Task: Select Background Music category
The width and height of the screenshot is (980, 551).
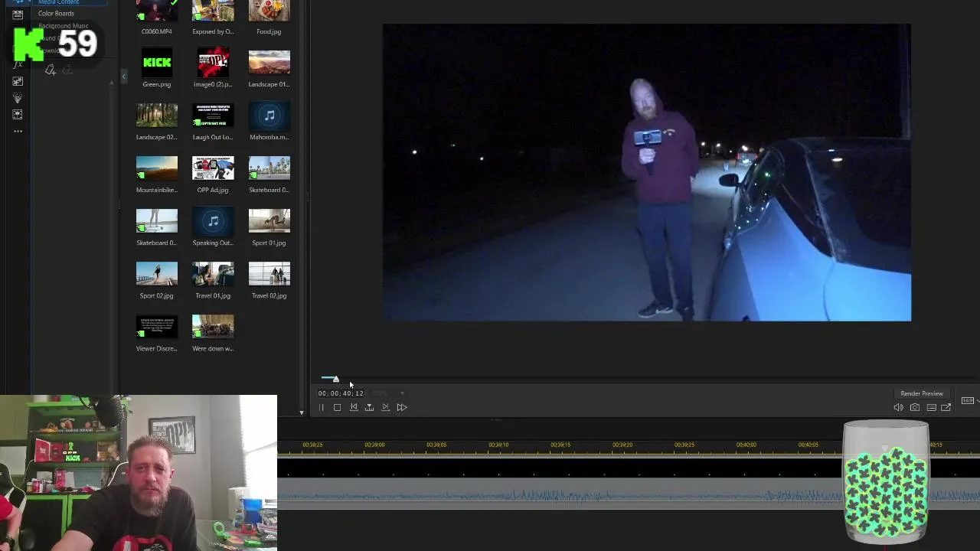Action: [x=64, y=26]
